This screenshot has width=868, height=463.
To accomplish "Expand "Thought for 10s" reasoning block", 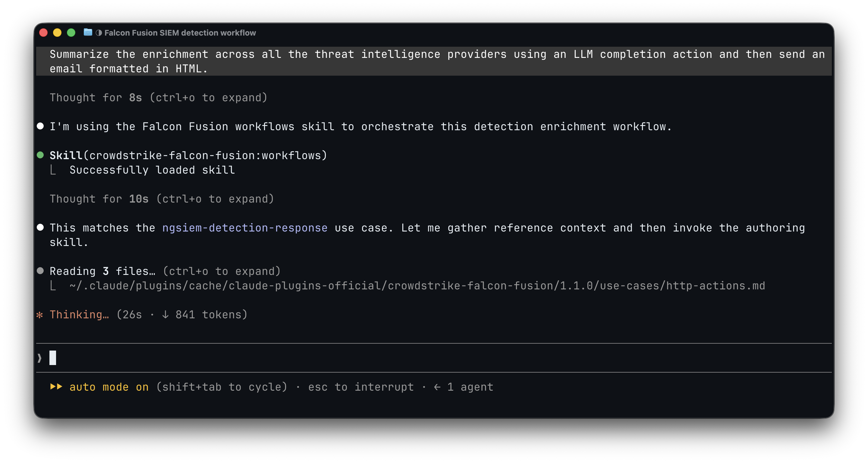I will click(x=162, y=199).
